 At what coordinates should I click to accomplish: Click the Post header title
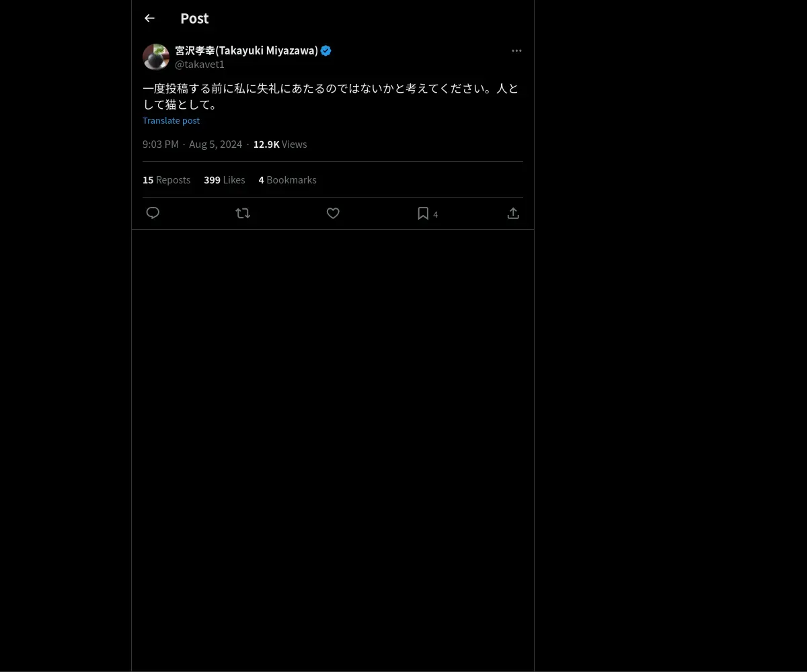click(194, 19)
